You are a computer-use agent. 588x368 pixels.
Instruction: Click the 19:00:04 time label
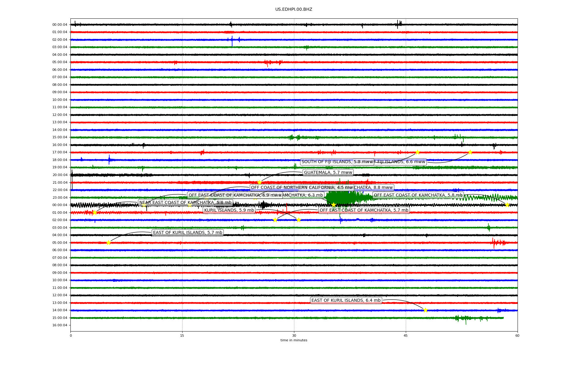point(60,167)
